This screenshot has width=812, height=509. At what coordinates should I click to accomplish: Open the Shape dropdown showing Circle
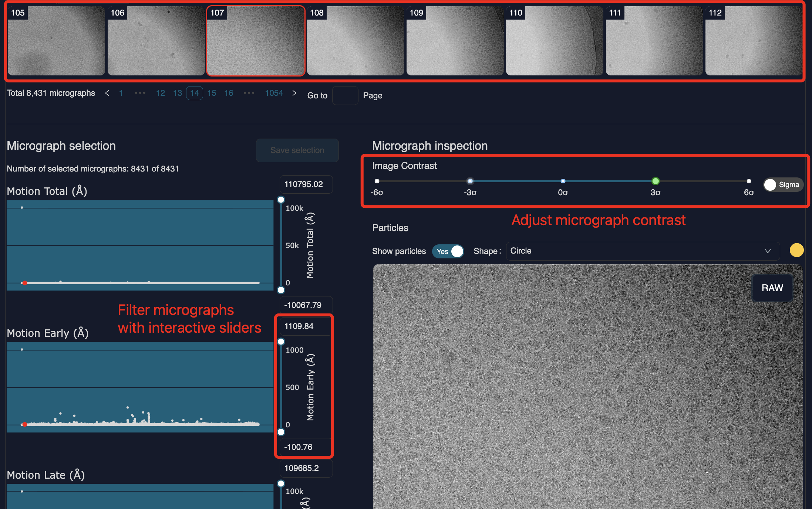tap(642, 251)
